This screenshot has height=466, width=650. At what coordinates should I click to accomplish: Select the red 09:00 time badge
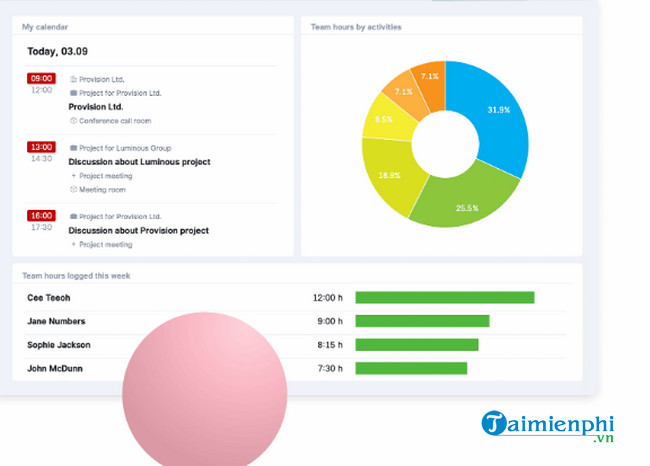[x=41, y=78]
